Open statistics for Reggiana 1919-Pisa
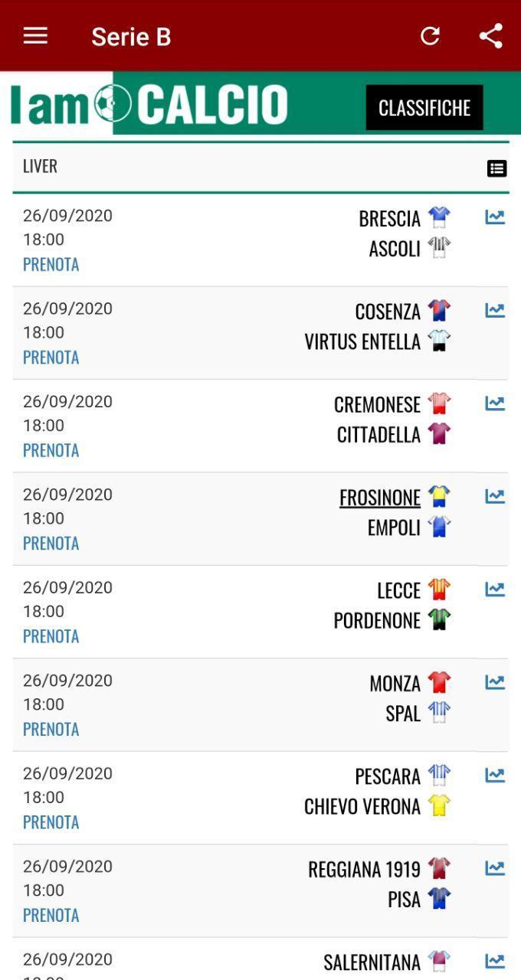The image size is (521, 980). (495, 869)
